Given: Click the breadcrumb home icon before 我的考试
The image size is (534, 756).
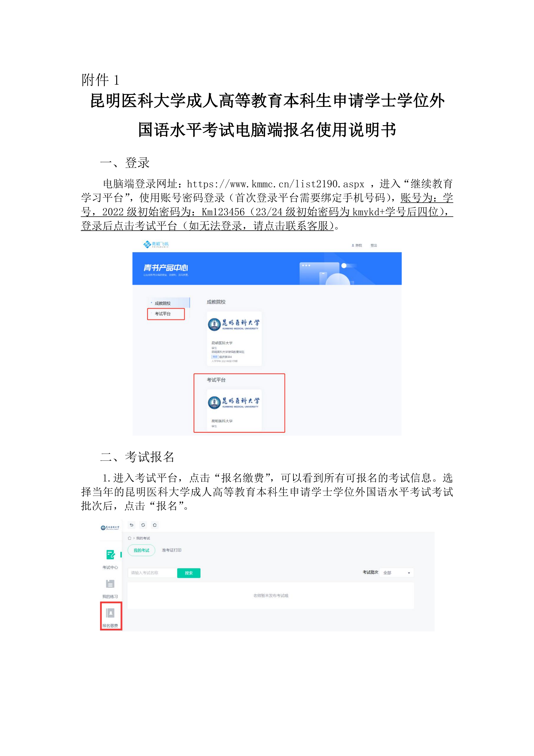Looking at the screenshot, I should tap(130, 538).
